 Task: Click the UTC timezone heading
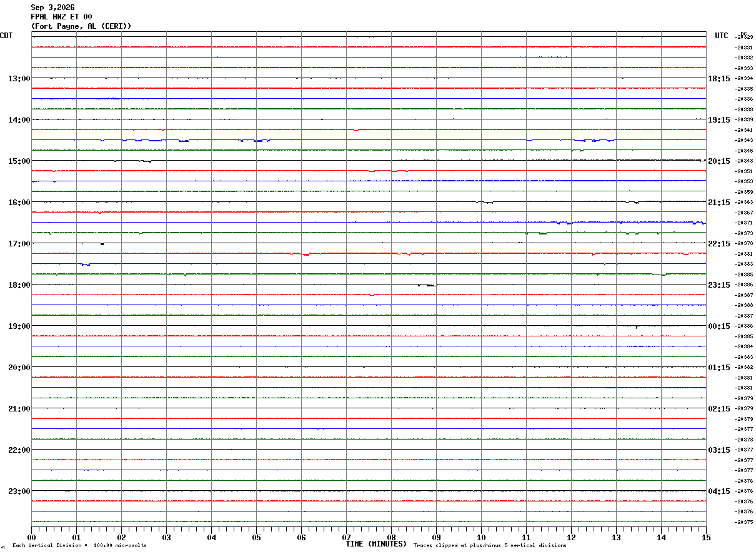coord(722,36)
